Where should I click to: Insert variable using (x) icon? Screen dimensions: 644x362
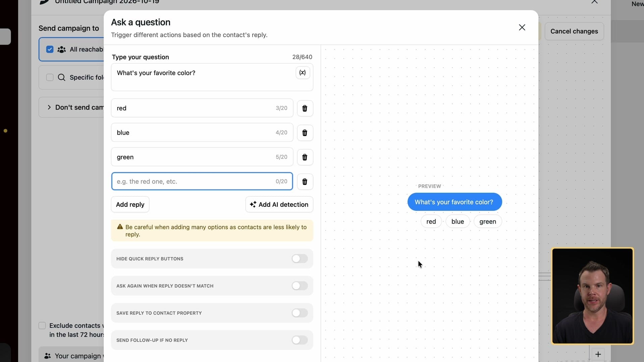click(303, 72)
